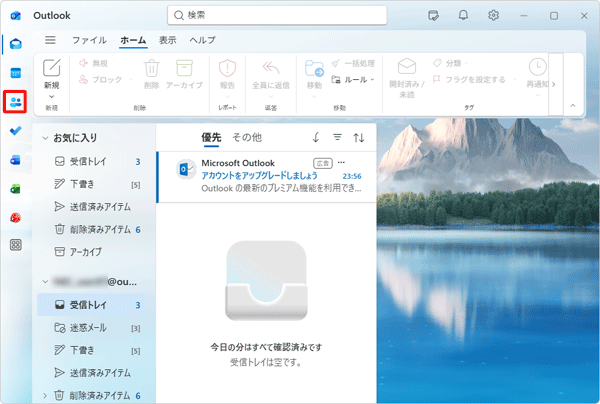Click アカウントをアップグレードしましょう subject link
This screenshot has width=600, height=404.
pyautogui.click(x=259, y=176)
